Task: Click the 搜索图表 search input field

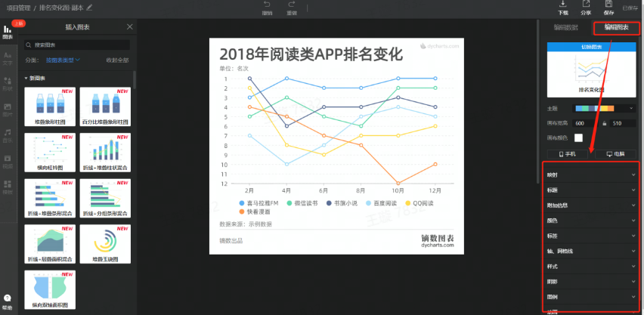Action: (x=77, y=45)
